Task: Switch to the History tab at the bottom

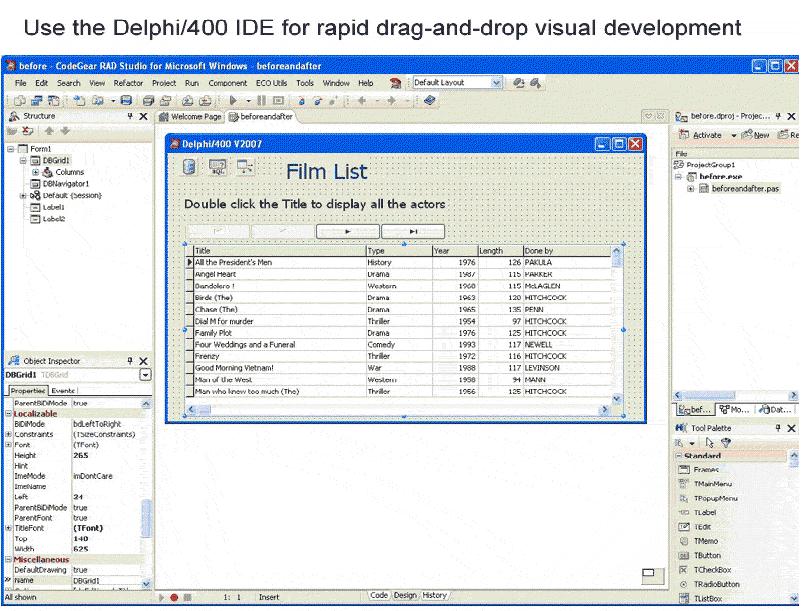Action: 434,595
